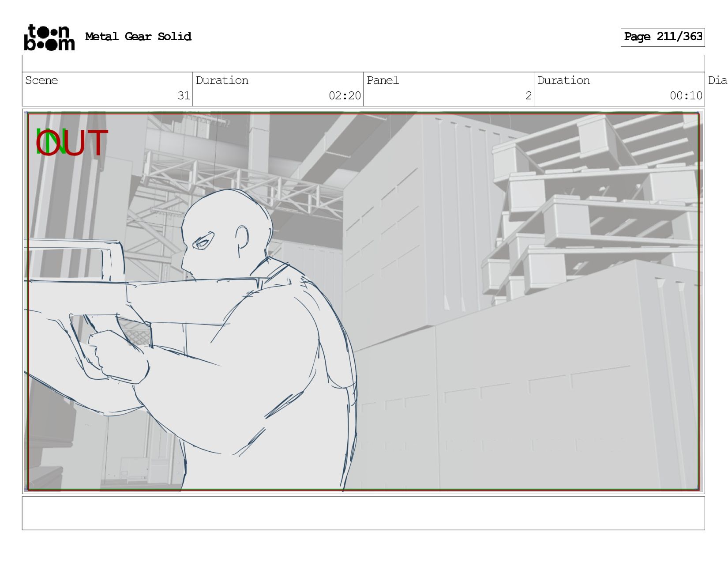728x563 pixels.
Task: Click the panel duration value '00:10'
Action: click(686, 96)
